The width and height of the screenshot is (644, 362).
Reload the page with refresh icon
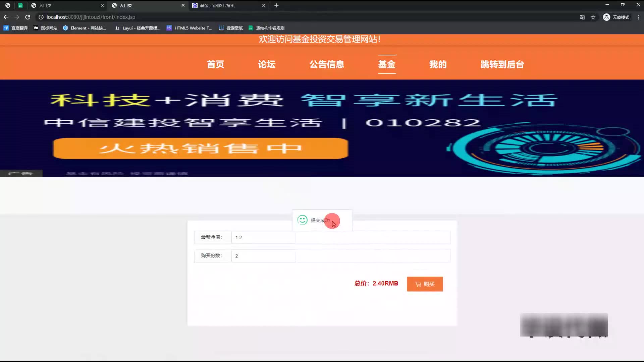coord(28,17)
